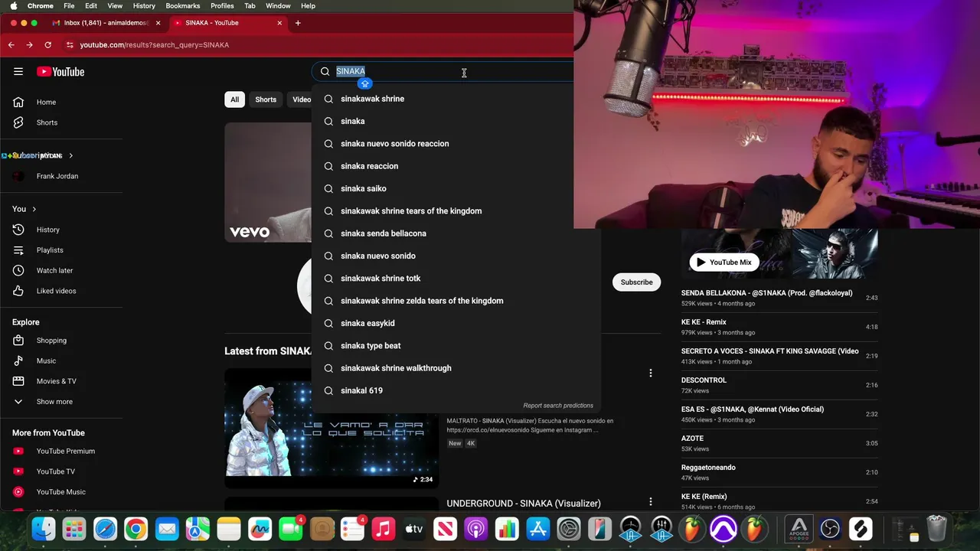This screenshot has width=980, height=551.
Task: Play SENDA BELLAKONA in mix list
Action: tap(779, 298)
